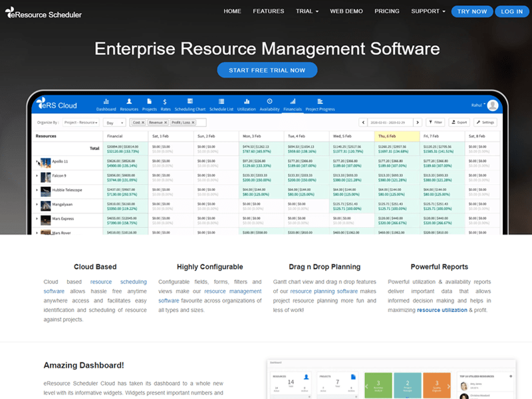Screen dimensions: 532x399
Task: Open the Project Progress view
Action: [x=320, y=105]
